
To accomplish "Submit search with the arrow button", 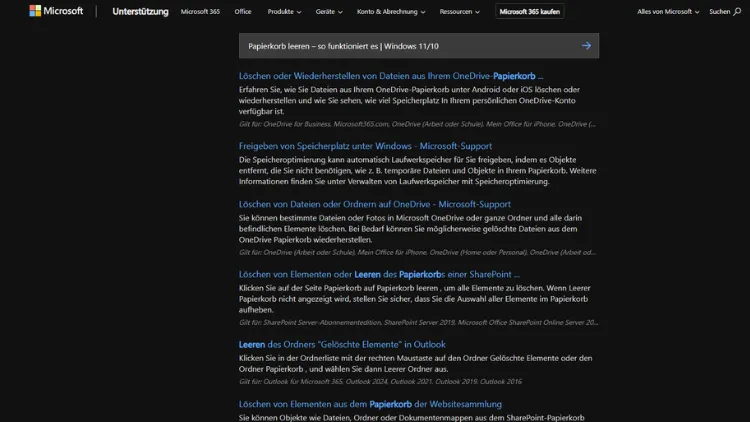I will click(586, 46).
